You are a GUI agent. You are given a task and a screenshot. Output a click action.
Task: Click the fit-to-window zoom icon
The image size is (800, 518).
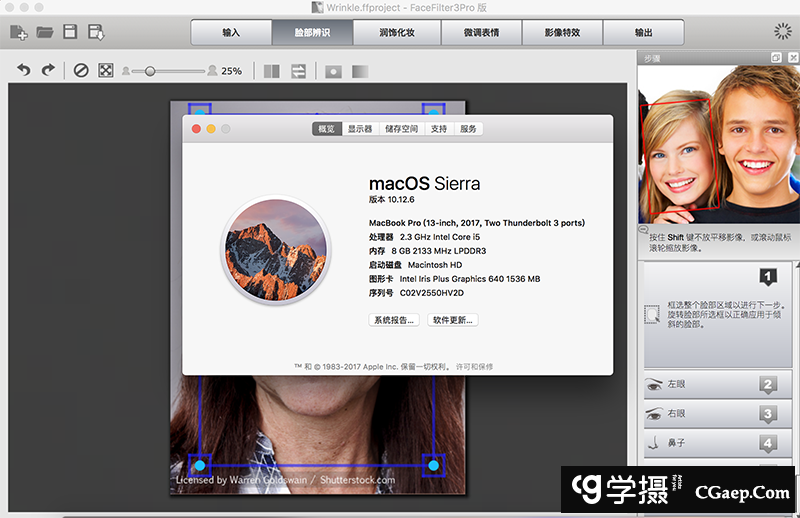[x=105, y=71]
